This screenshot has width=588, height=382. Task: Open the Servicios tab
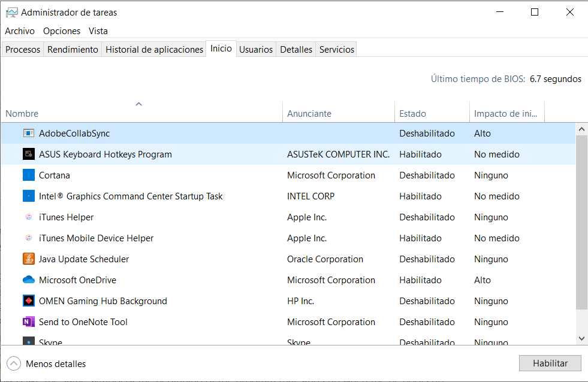coord(337,50)
